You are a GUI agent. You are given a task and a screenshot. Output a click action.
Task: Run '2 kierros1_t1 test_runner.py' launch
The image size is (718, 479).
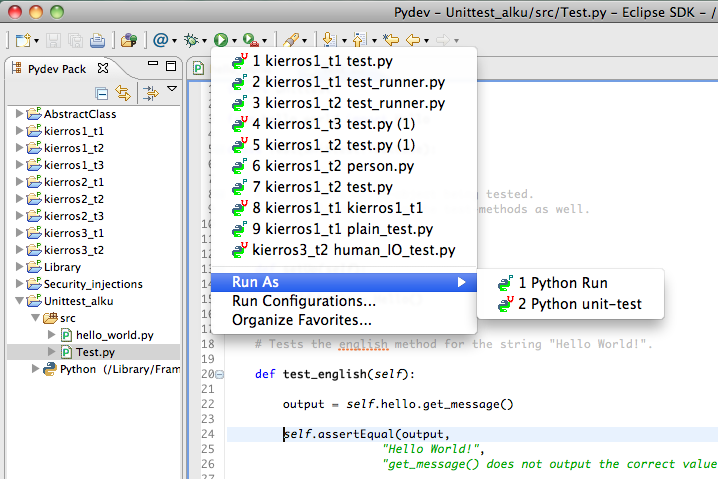tap(343, 82)
